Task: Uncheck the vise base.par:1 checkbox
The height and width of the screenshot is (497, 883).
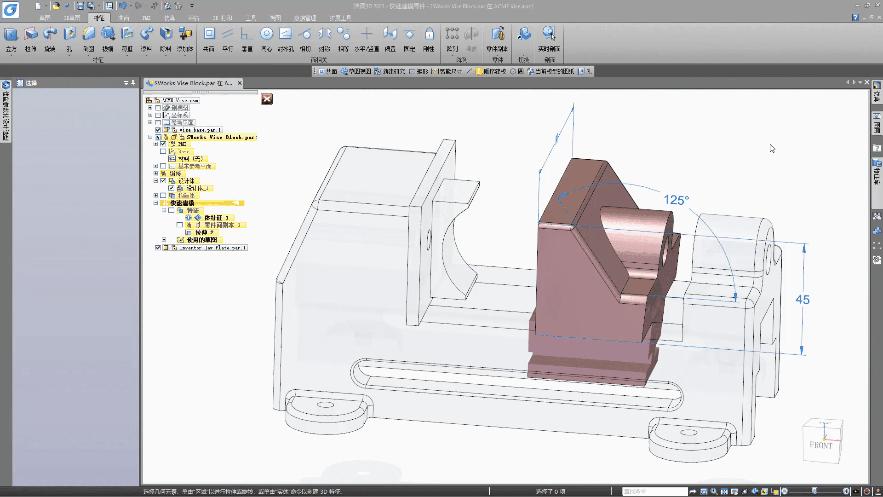Action: coord(158,130)
